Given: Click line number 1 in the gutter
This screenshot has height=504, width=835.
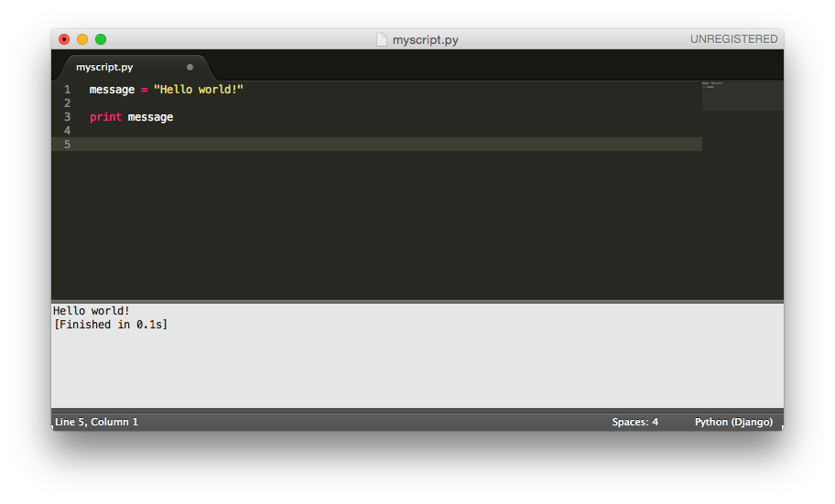Looking at the screenshot, I should (x=67, y=90).
